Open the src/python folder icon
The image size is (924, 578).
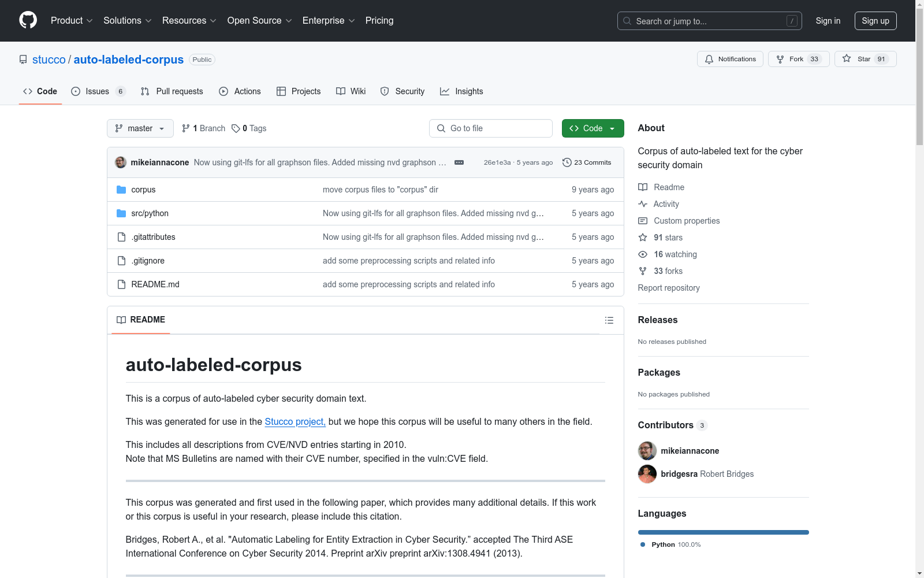coord(121,213)
